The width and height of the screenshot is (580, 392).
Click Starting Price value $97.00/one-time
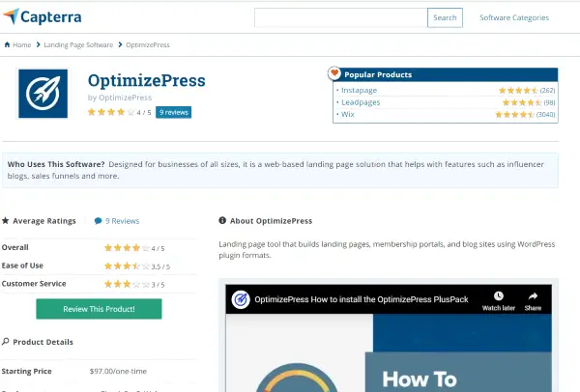pos(118,371)
